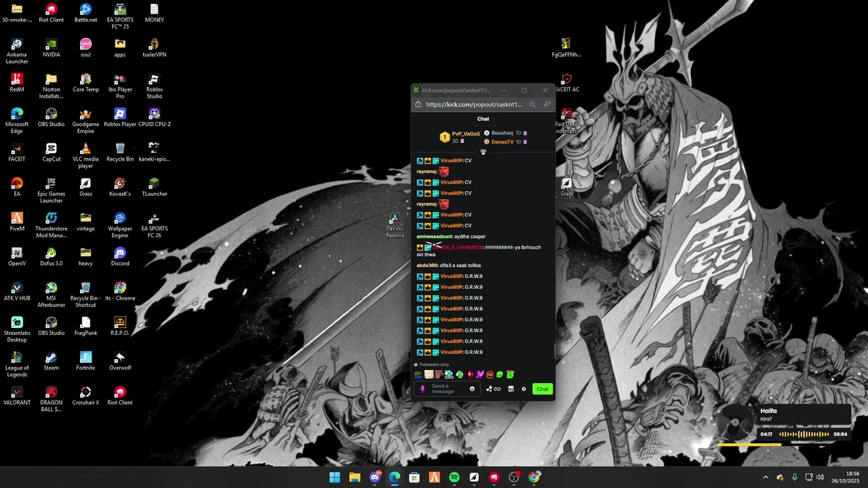868x488 pixels.
Task: Launch CapCut desktop shortcut
Action: pos(52,152)
